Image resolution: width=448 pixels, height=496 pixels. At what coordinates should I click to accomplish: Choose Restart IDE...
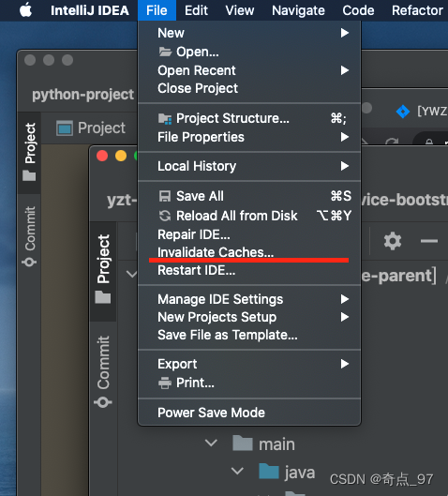[x=249, y=270]
